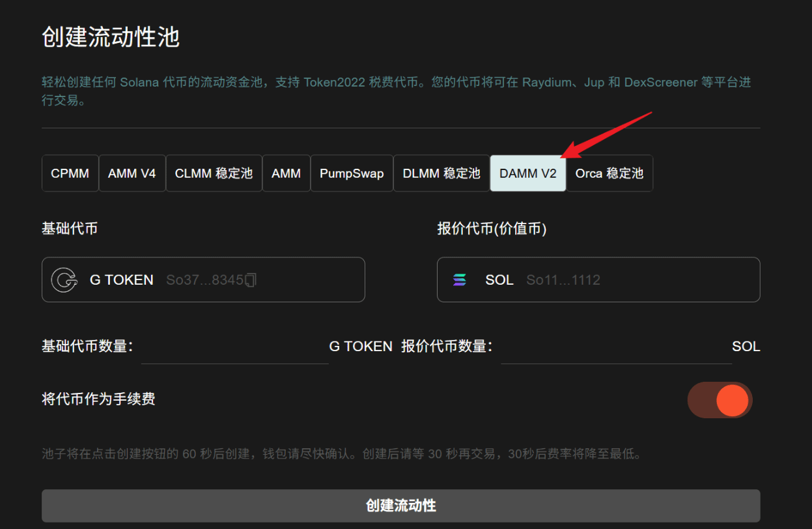Click the 将代币作为手续费 label
Screen dimensions: 812x529
point(98,399)
